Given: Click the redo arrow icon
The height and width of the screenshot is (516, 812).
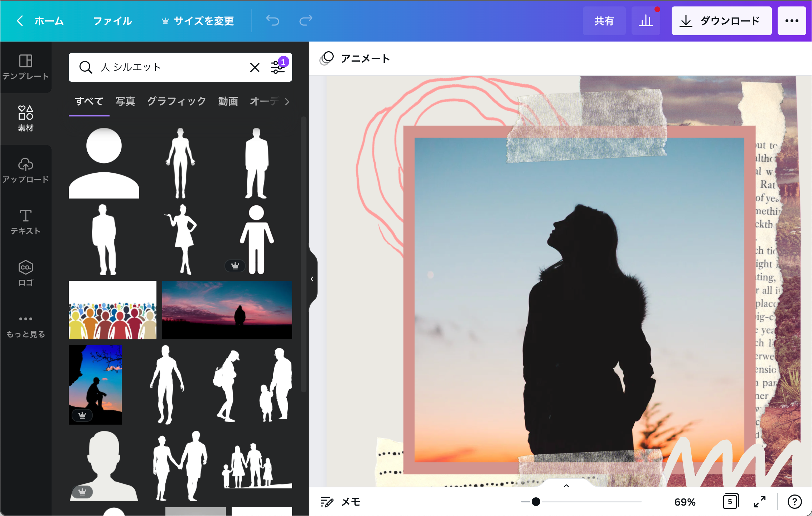Looking at the screenshot, I should 306,21.
